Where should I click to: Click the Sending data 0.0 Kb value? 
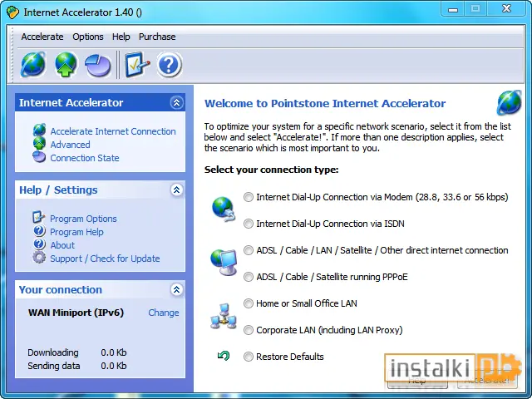114,366
